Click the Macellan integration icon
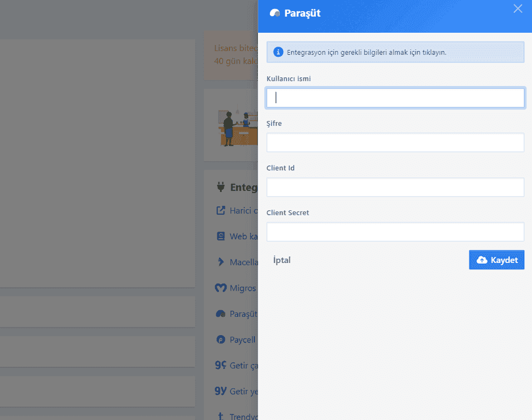This screenshot has height=420, width=532. 221,262
